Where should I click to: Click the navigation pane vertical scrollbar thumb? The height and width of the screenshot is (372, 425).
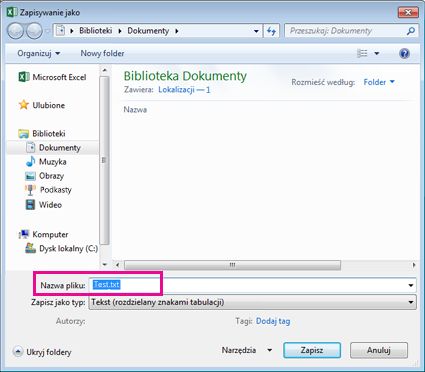(x=105, y=161)
